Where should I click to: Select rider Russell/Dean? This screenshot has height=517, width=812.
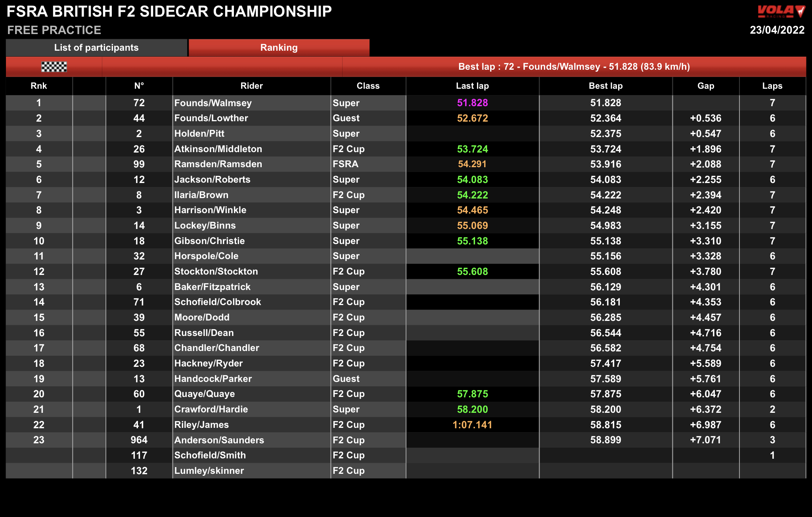tap(204, 333)
